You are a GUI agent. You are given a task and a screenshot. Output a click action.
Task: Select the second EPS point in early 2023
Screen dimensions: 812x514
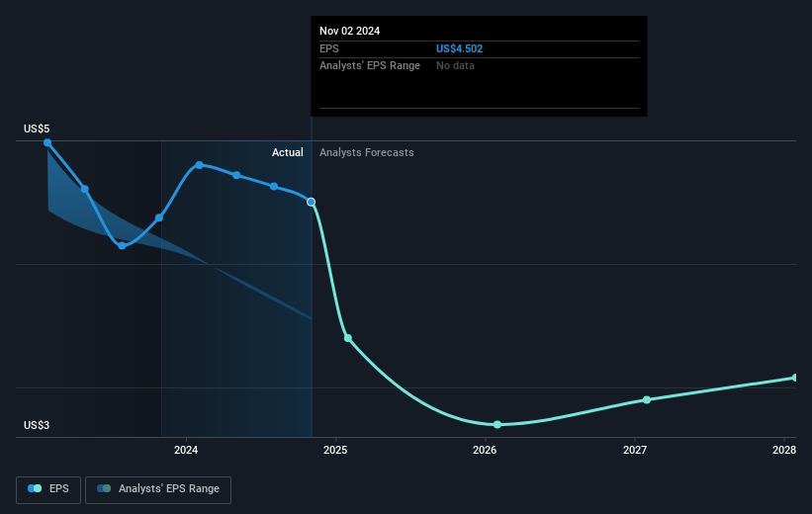[85, 189]
